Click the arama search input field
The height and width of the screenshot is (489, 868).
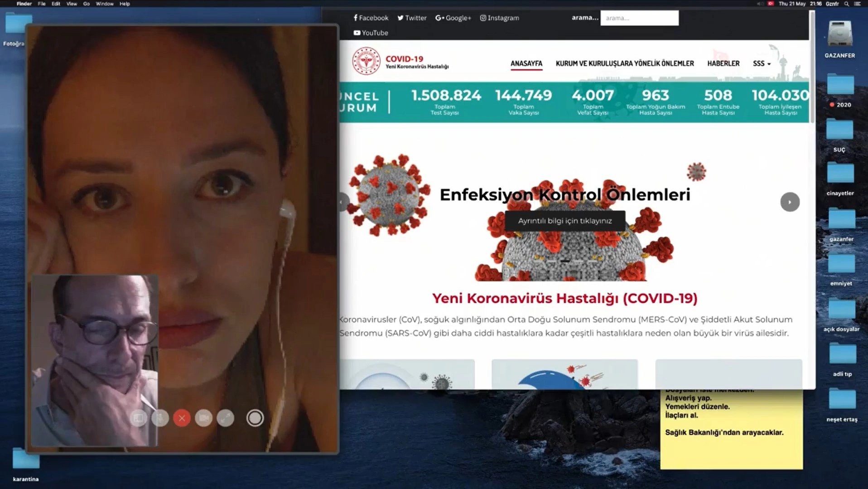pos(639,18)
